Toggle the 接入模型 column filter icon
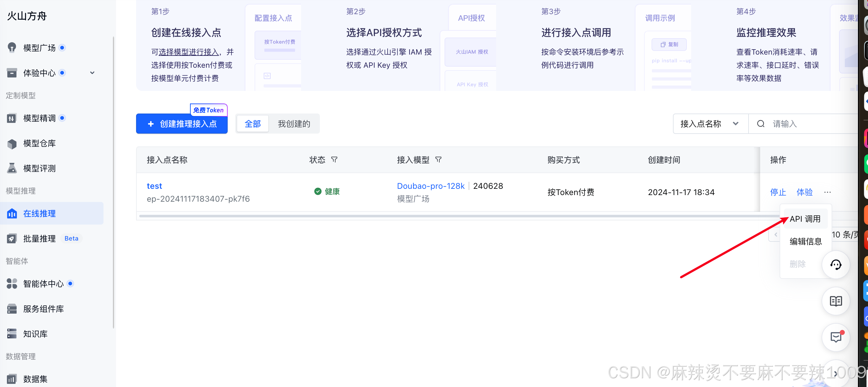This screenshot has width=868, height=387. pyautogui.click(x=438, y=160)
